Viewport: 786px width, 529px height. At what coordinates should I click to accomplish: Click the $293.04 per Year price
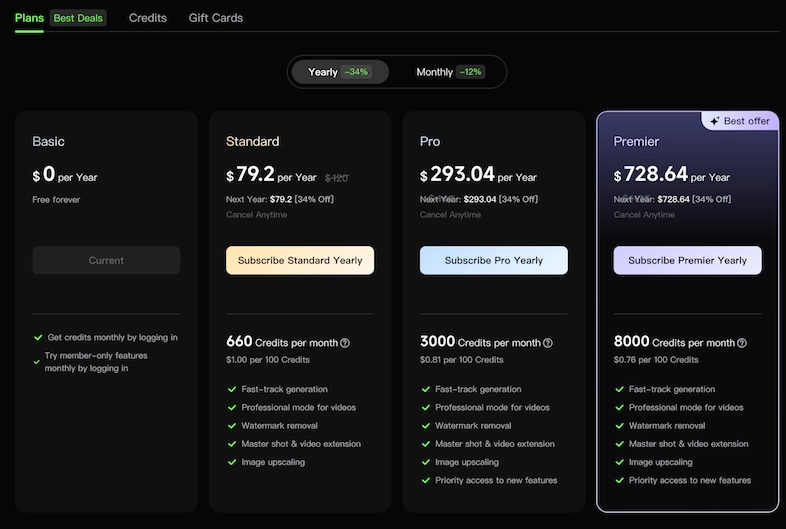click(x=478, y=174)
